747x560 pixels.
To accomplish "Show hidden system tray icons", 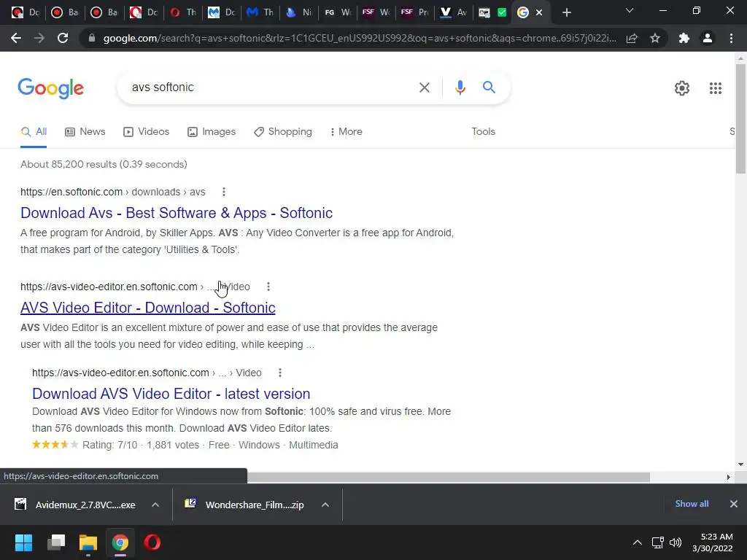I will [x=637, y=542].
